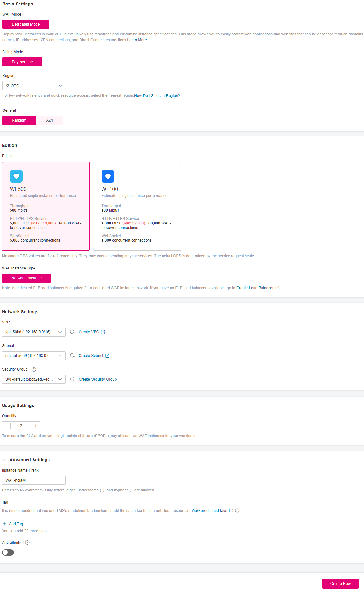This screenshot has height=592, width=364.
Task: Choose the WI-500 edition card
Action: (46, 206)
